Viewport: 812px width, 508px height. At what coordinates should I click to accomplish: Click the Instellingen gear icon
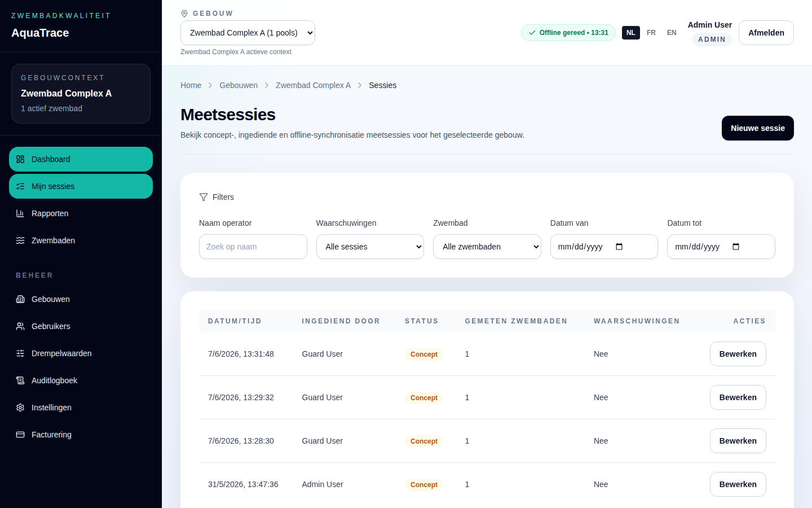20,408
